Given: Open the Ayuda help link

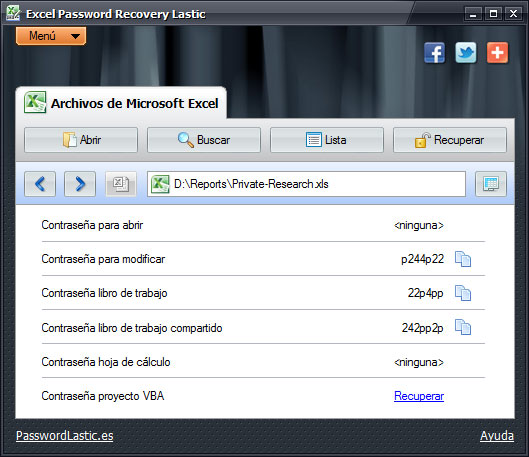Looking at the screenshot, I should [497, 436].
